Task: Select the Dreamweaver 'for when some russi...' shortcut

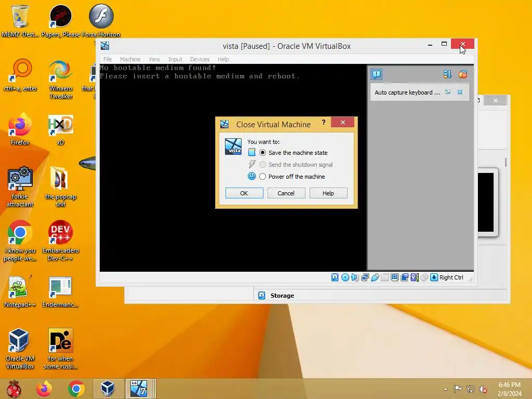Action: click(x=61, y=349)
